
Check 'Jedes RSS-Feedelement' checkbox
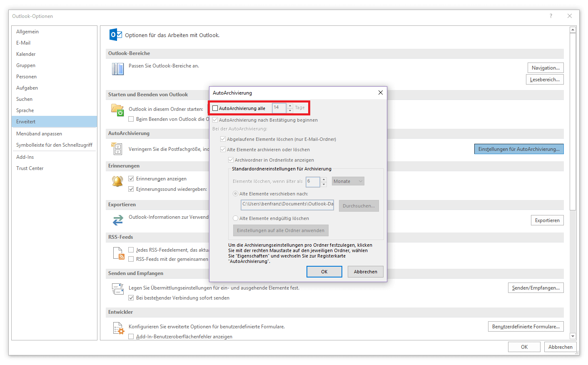point(131,250)
